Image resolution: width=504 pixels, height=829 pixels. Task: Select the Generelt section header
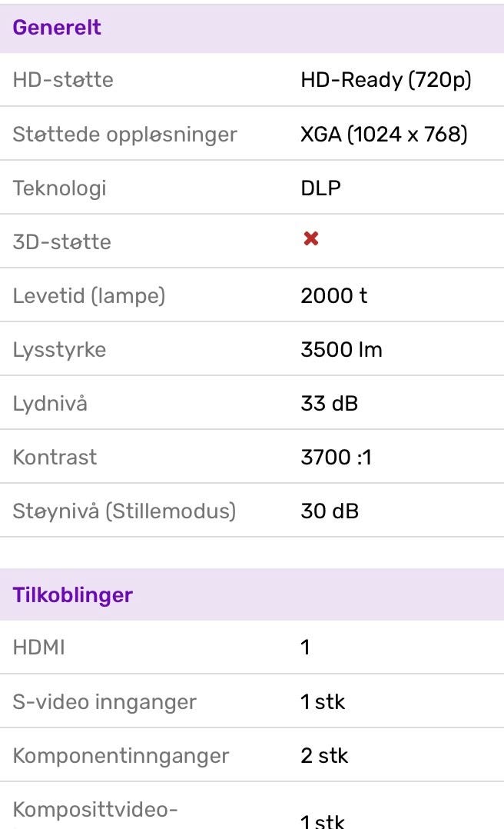tap(252, 28)
